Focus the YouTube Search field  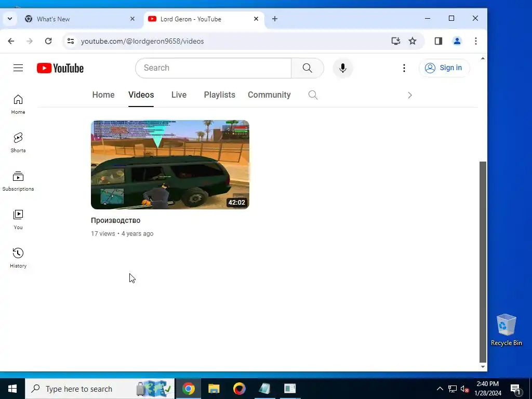214,68
